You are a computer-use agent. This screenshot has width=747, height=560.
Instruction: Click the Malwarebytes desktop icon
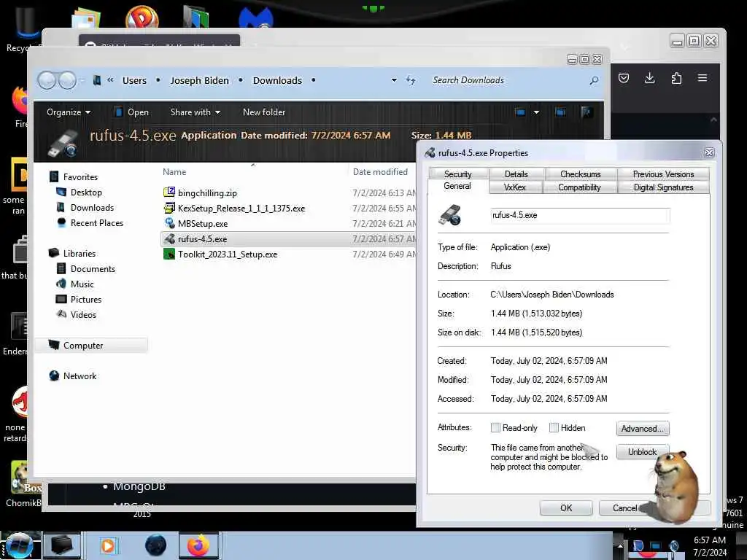[256, 17]
